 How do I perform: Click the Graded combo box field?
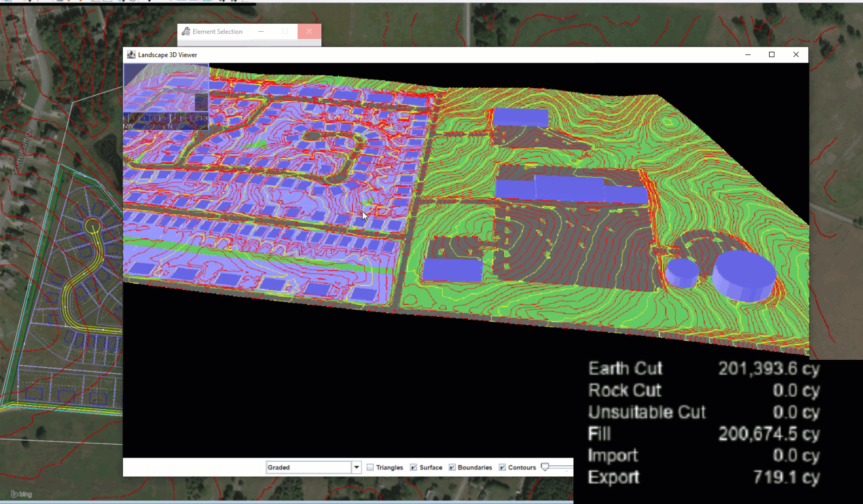[x=309, y=467]
